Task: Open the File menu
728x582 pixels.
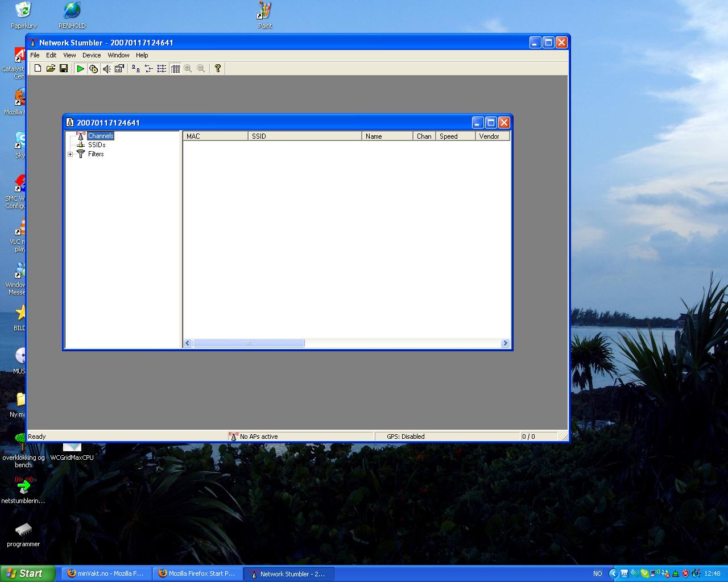Action: click(x=35, y=55)
